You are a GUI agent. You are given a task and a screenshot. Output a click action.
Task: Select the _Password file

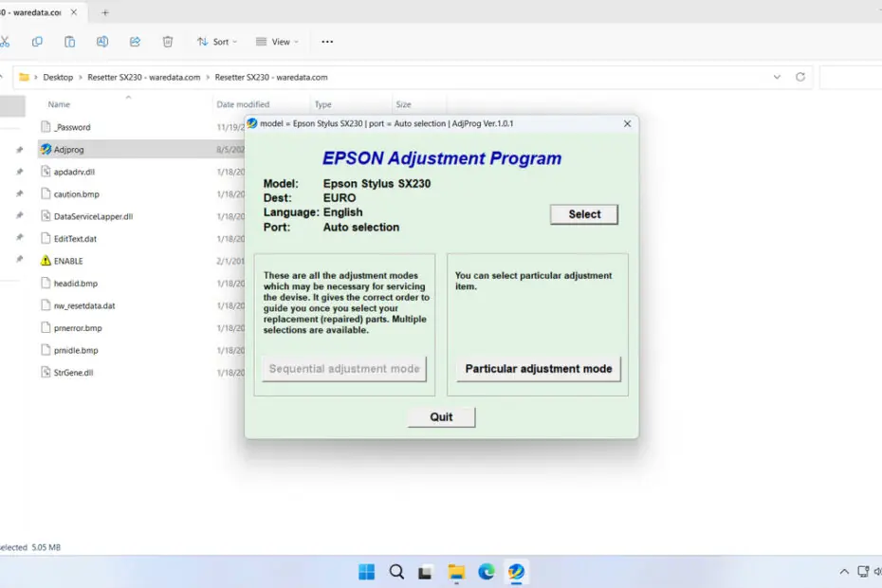tap(72, 127)
